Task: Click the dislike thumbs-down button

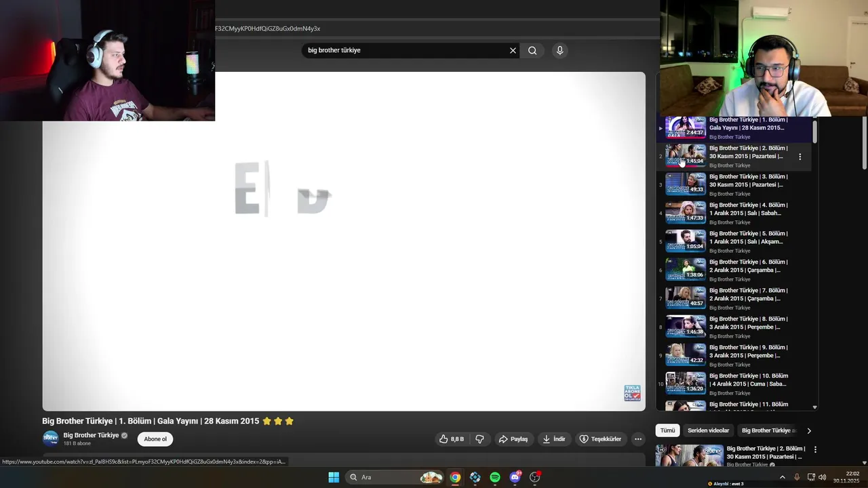Action: click(479, 439)
